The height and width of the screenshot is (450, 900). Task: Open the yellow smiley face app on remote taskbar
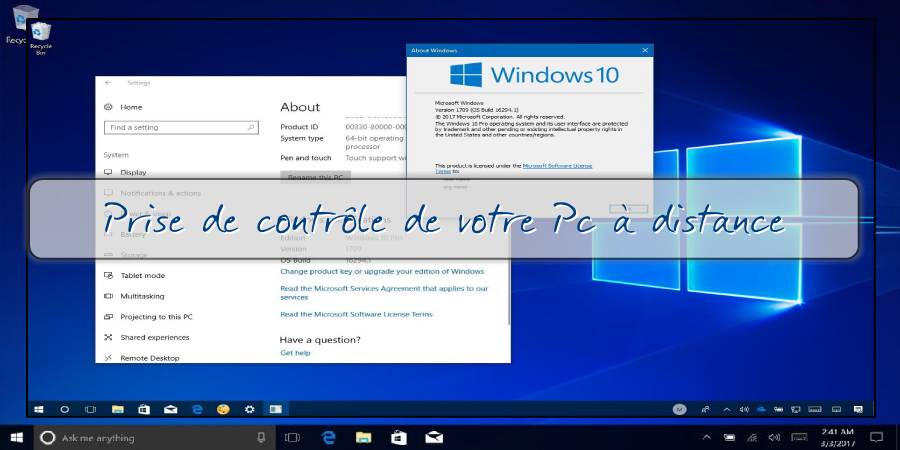(x=223, y=409)
